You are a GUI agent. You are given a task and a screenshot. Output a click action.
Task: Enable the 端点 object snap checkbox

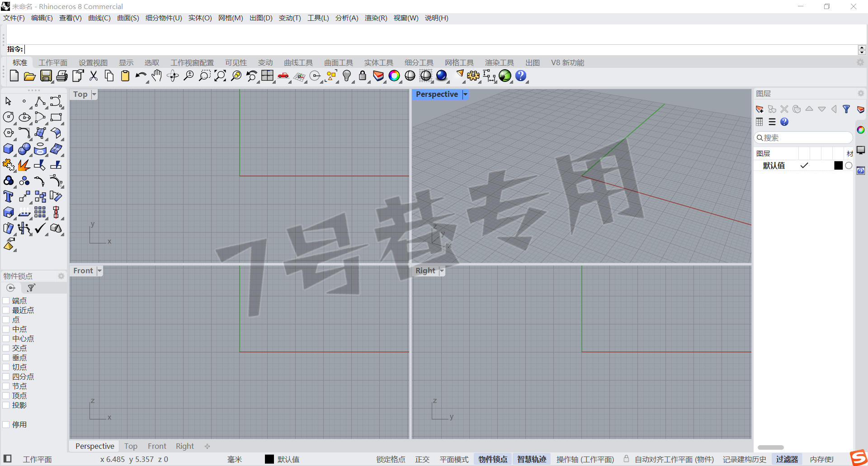[x=6, y=300]
